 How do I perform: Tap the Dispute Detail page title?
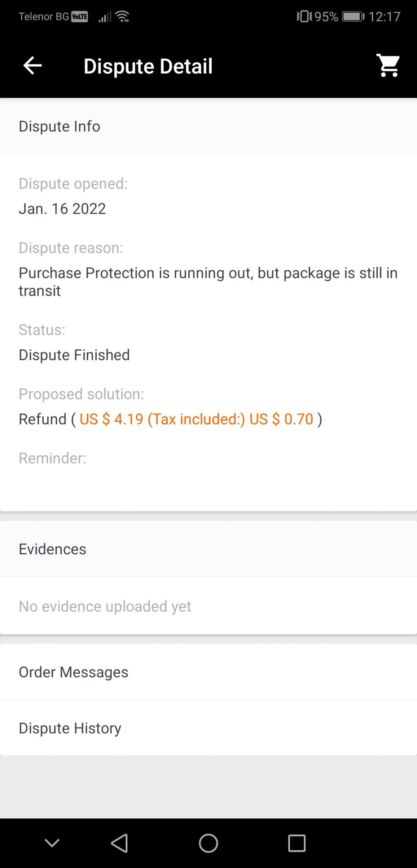point(148,66)
